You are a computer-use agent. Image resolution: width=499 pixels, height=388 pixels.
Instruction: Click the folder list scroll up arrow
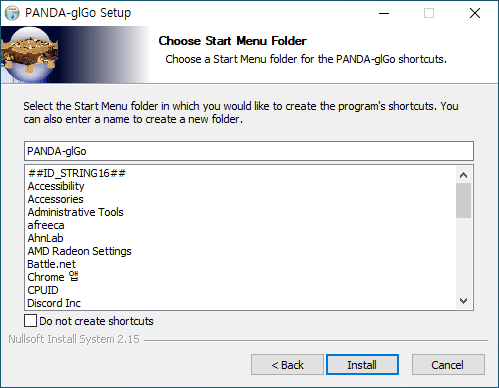(463, 175)
